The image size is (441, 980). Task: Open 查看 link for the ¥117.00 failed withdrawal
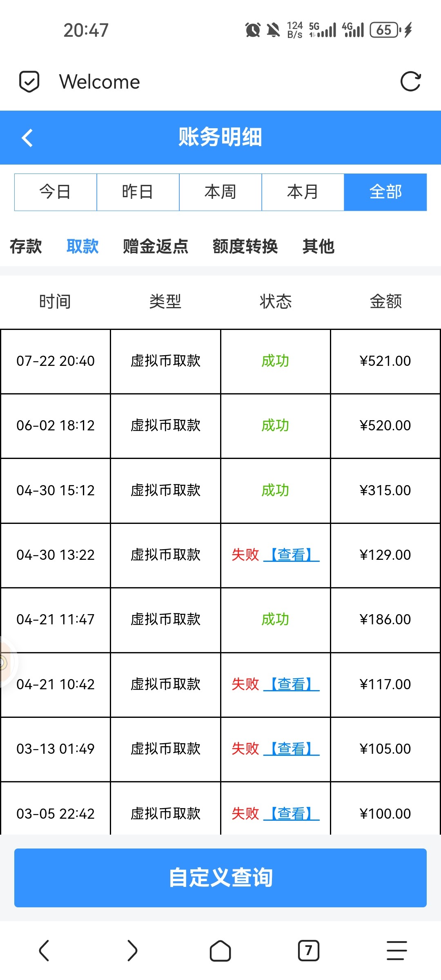coord(291,684)
